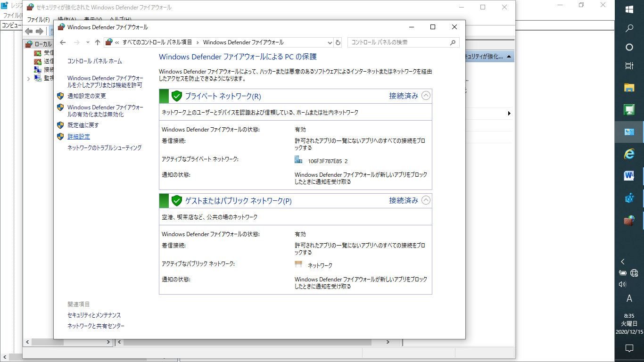Viewport: 644px width, 362px height.
Task: Select the ローカル firewall root node
Action: coord(39,44)
